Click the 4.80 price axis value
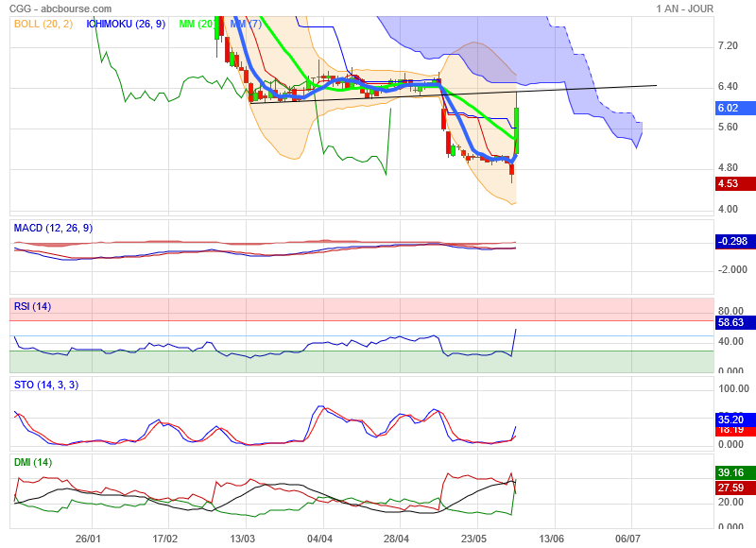Screen dimensions: 756x548 (728, 168)
